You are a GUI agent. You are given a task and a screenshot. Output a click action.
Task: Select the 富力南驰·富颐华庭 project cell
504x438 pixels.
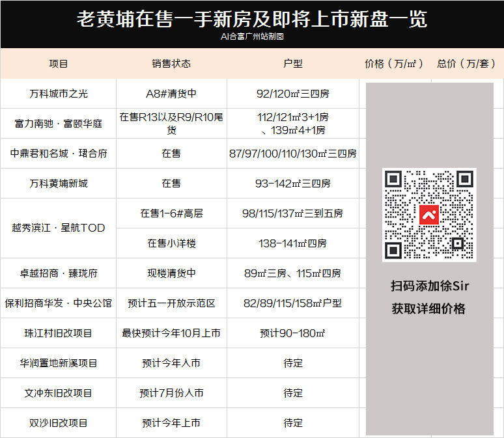point(59,124)
